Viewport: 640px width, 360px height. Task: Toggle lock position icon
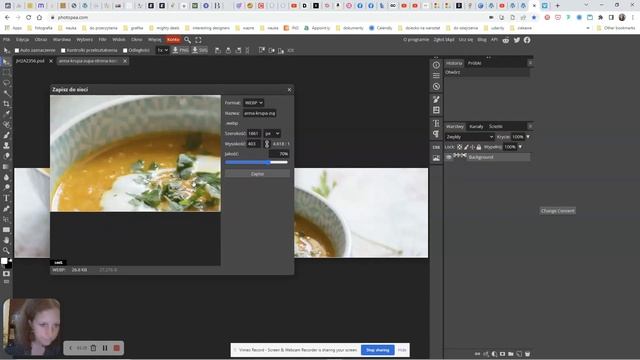point(472,147)
